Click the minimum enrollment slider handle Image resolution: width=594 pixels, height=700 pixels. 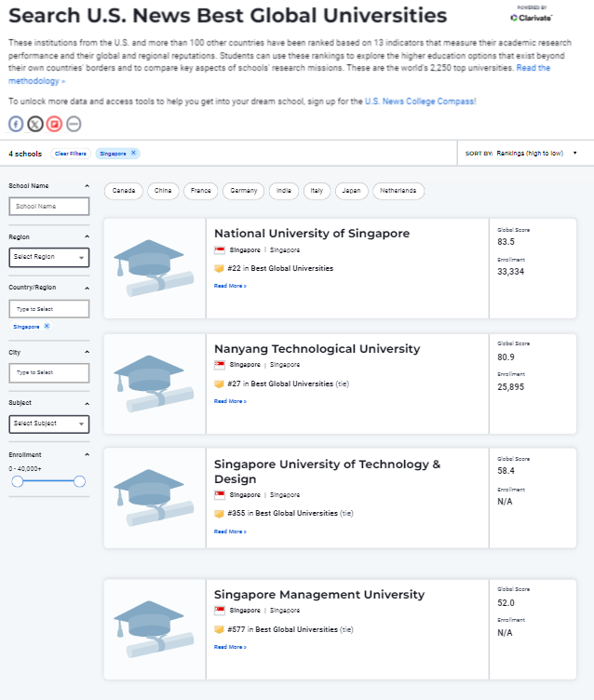tap(18, 481)
